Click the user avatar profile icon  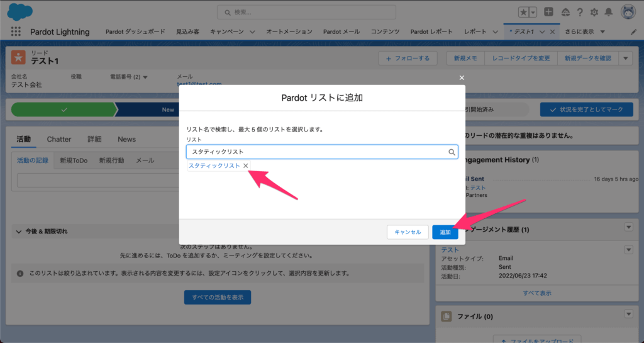[628, 12]
